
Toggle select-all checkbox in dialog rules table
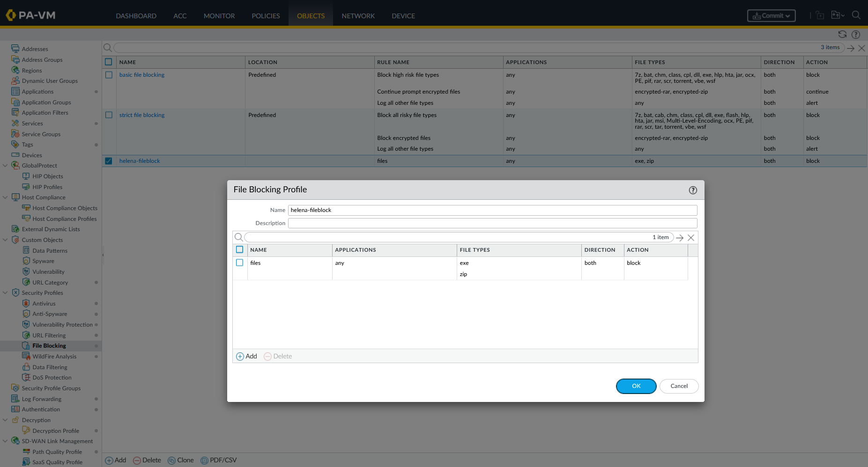240,249
